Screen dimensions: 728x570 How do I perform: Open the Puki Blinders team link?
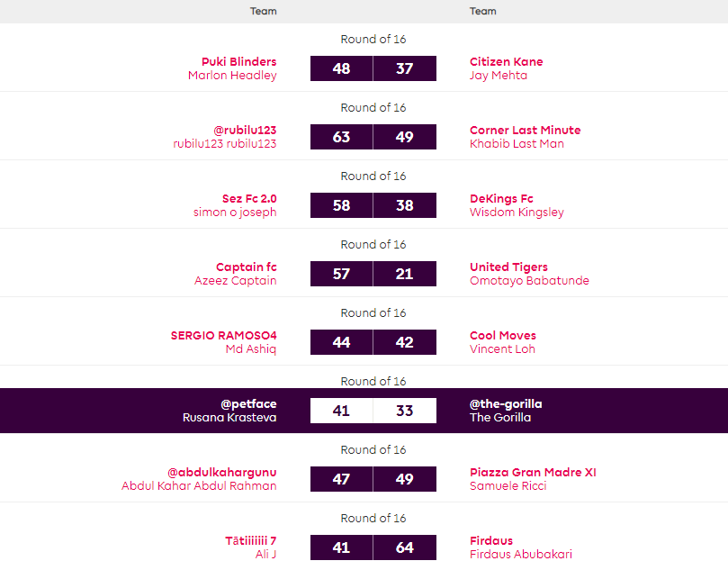pos(238,62)
